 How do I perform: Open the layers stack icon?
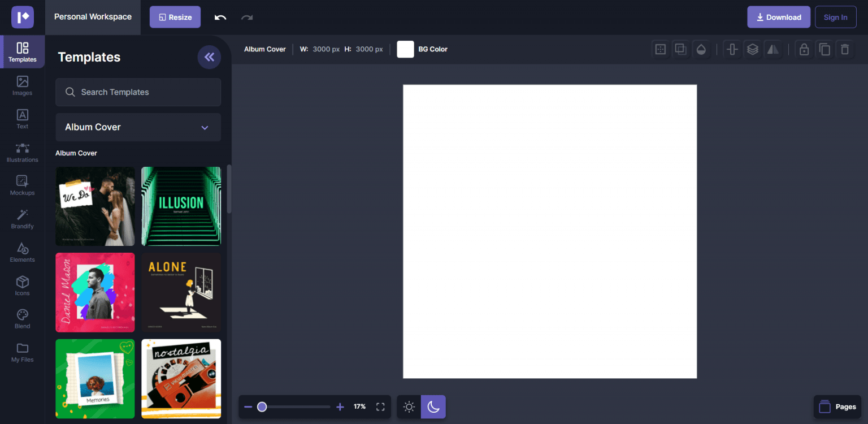pyautogui.click(x=752, y=49)
